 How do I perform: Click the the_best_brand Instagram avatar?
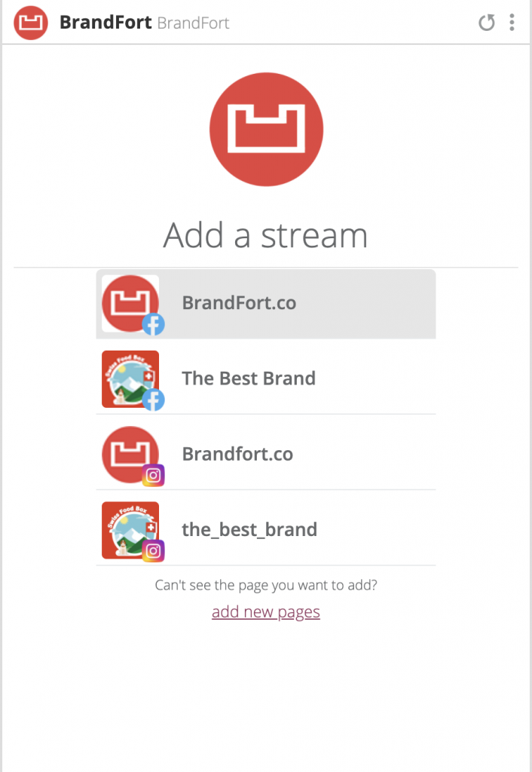(130, 530)
